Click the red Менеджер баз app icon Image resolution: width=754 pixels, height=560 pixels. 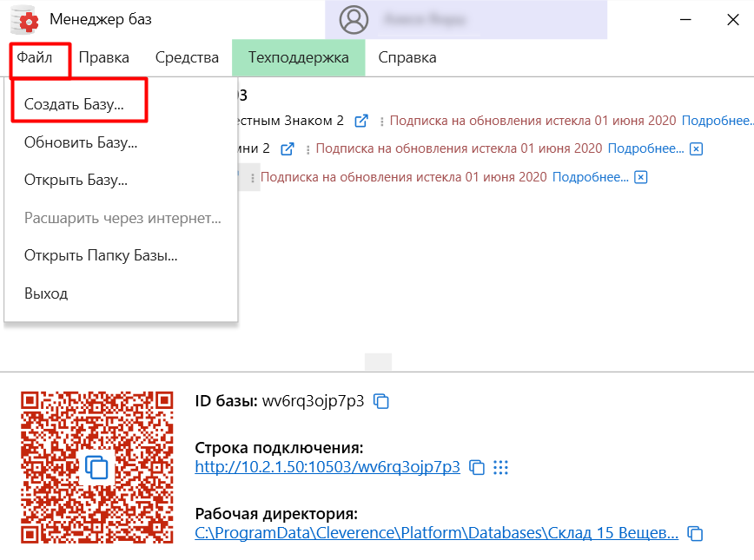pyautogui.click(x=22, y=18)
